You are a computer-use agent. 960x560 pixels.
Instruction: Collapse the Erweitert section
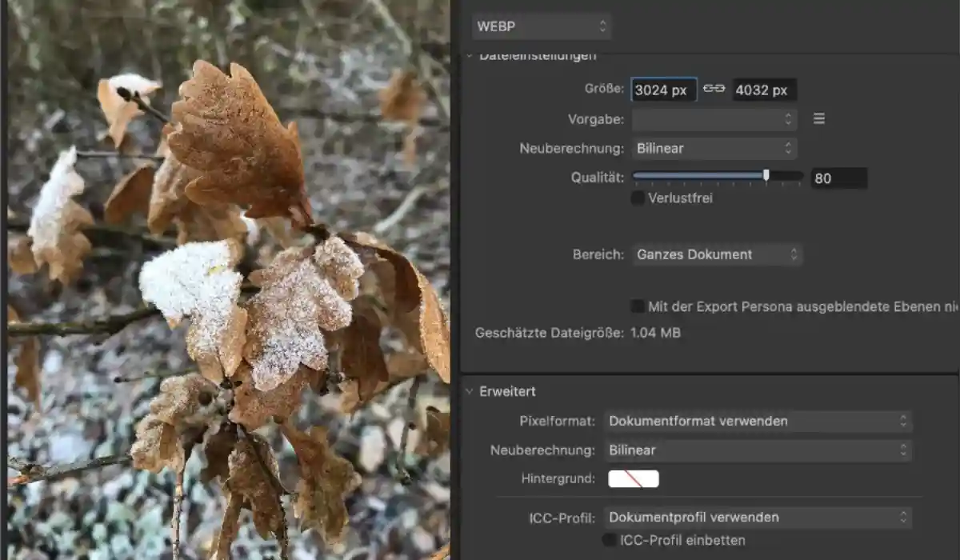[470, 392]
